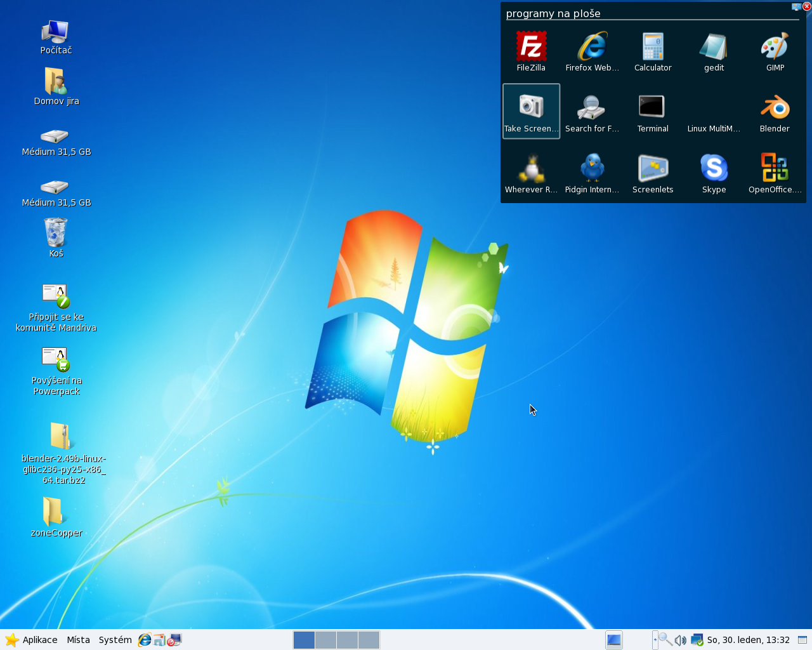The height and width of the screenshot is (650, 812).
Task: Select the zoneCopper folder
Action: coord(56,517)
